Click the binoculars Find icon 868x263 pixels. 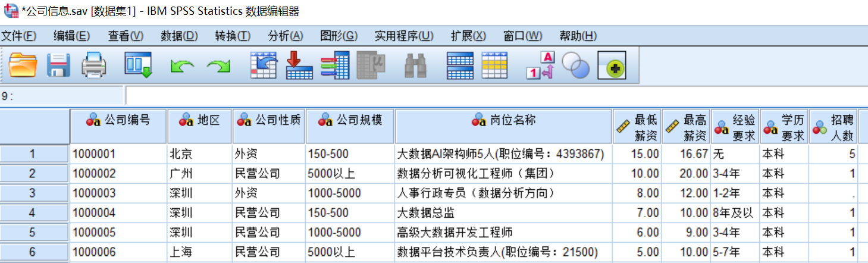click(x=416, y=66)
